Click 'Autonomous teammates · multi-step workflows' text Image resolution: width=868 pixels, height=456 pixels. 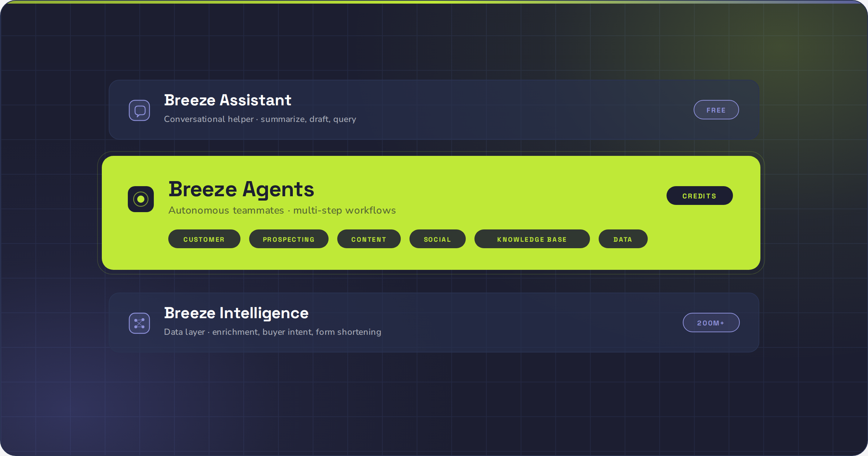(282, 210)
